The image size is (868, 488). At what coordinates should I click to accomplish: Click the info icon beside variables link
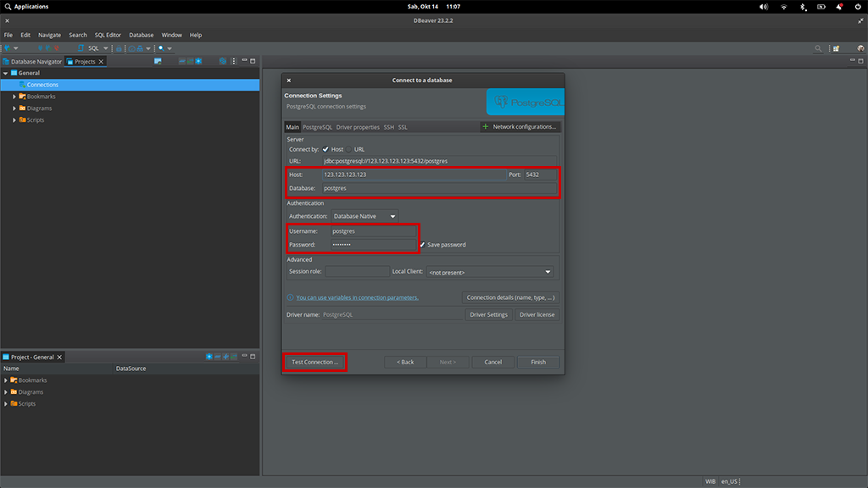tap(290, 297)
